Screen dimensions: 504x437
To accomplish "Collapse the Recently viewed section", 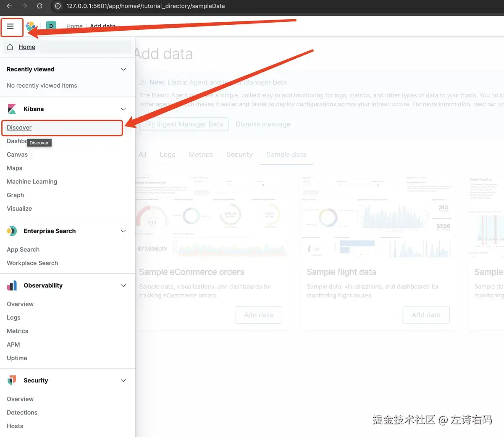I will 123,69.
